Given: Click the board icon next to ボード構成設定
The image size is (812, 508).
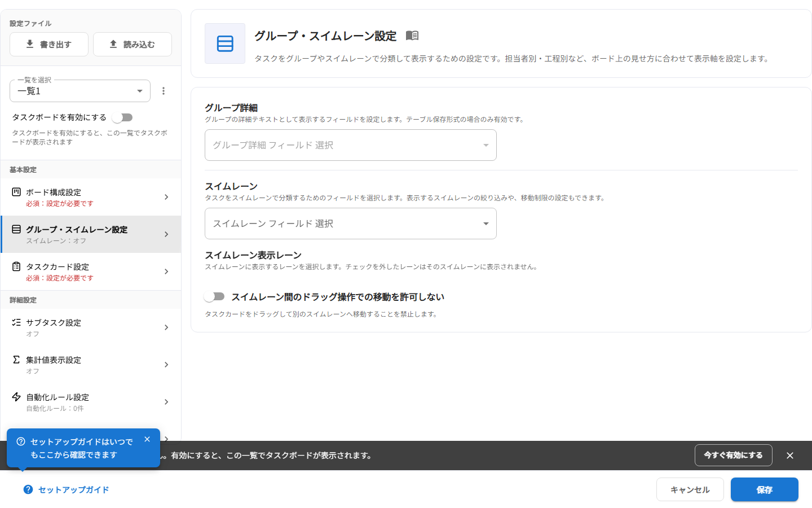Looking at the screenshot, I should (16, 192).
